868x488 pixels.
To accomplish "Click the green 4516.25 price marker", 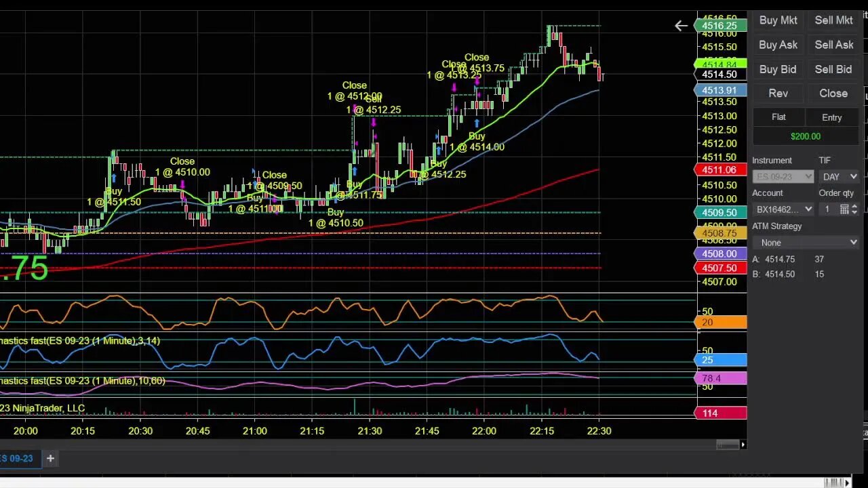I will coord(722,26).
